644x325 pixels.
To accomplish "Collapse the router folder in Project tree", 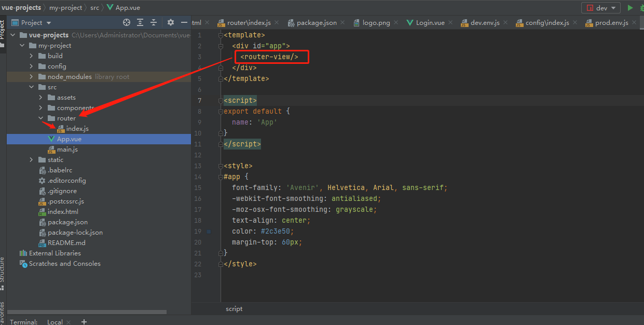I will (x=40, y=118).
